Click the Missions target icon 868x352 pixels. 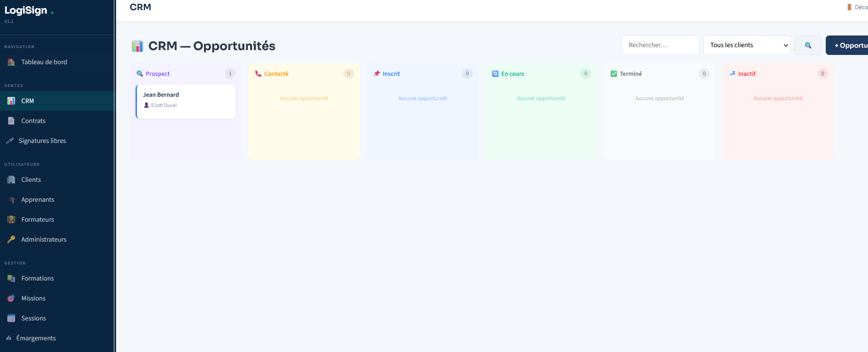coord(11,299)
